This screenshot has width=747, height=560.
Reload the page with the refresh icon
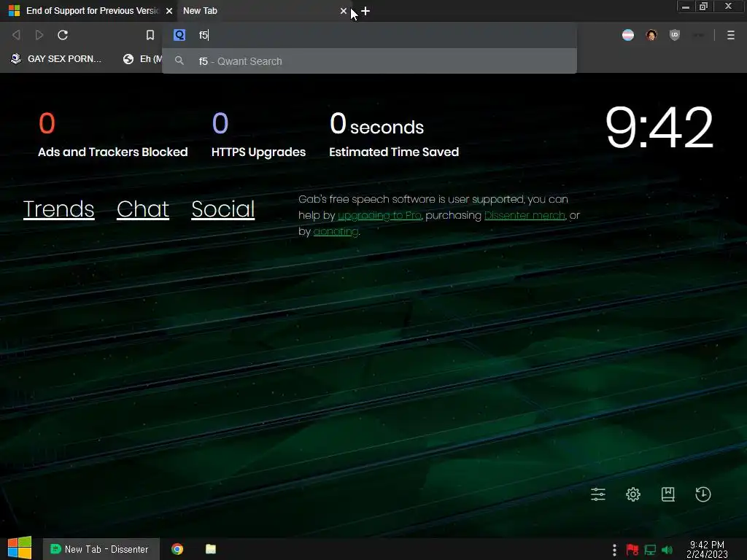pyautogui.click(x=63, y=35)
